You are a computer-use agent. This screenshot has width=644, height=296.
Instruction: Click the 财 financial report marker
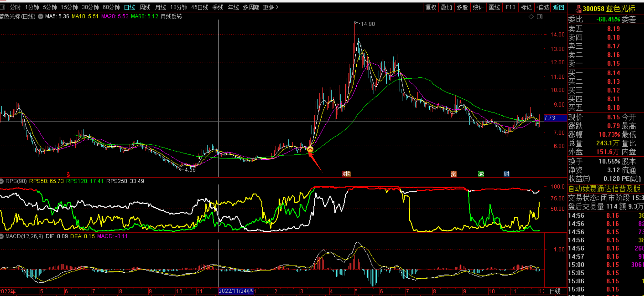506,174
